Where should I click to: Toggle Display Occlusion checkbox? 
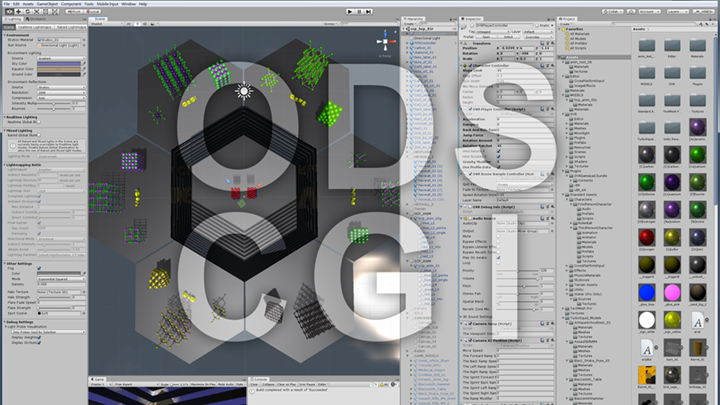tap(39, 343)
